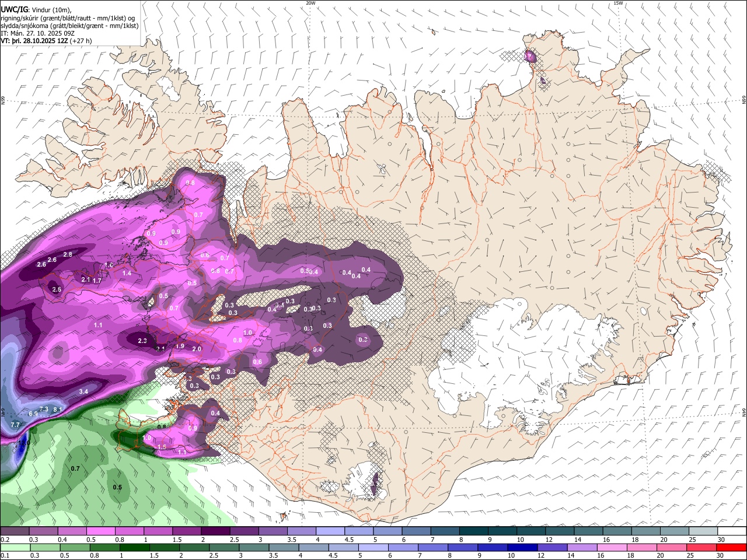
Task: Select the IT: Mán. 27. 10. 2025 09Z line
Action: click(37, 33)
